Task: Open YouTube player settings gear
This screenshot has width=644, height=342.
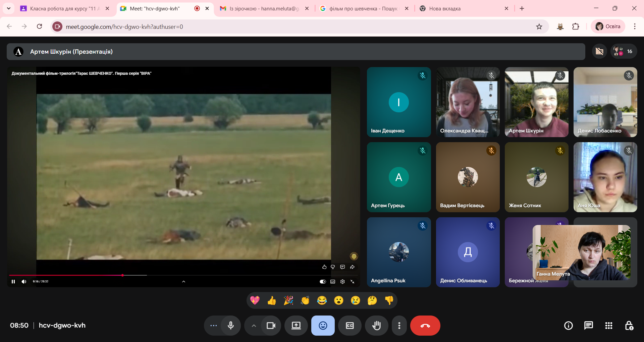Action: pos(342,282)
